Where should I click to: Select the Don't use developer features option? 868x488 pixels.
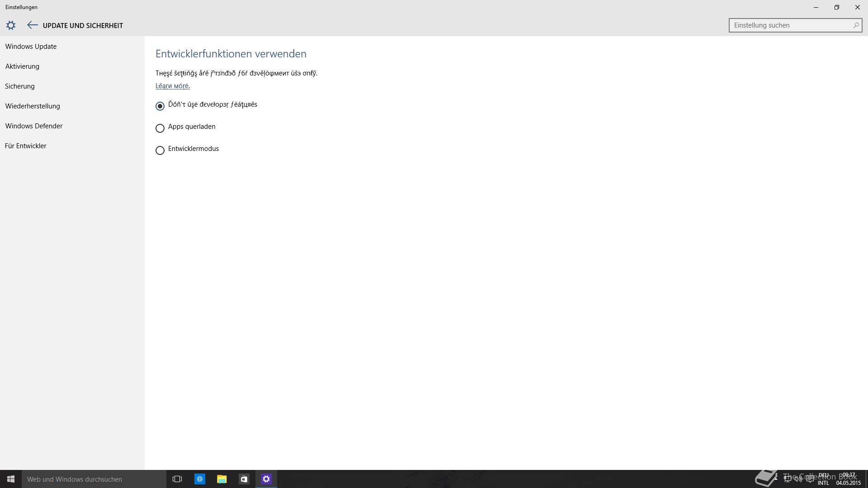click(160, 106)
